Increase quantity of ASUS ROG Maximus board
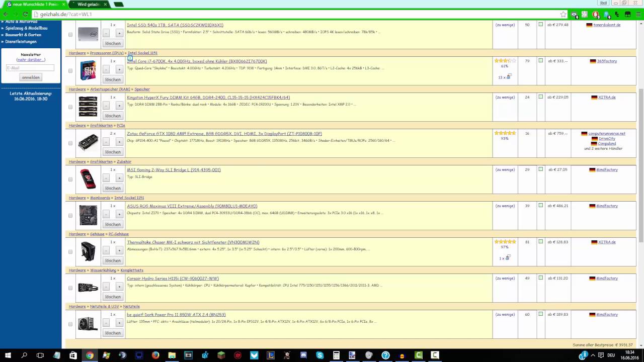The image size is (644, 362). tap(119, 214)
